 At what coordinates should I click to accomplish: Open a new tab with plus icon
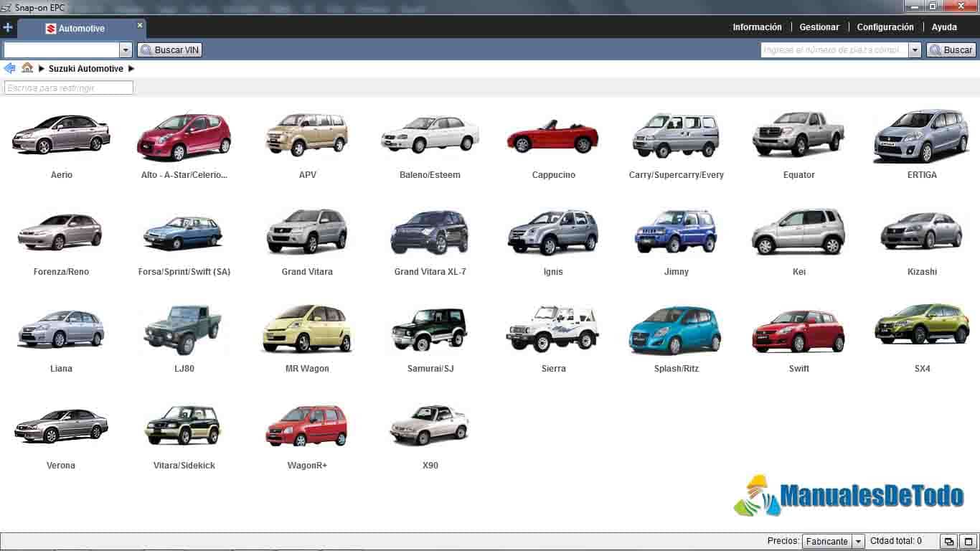coord(8,28)
